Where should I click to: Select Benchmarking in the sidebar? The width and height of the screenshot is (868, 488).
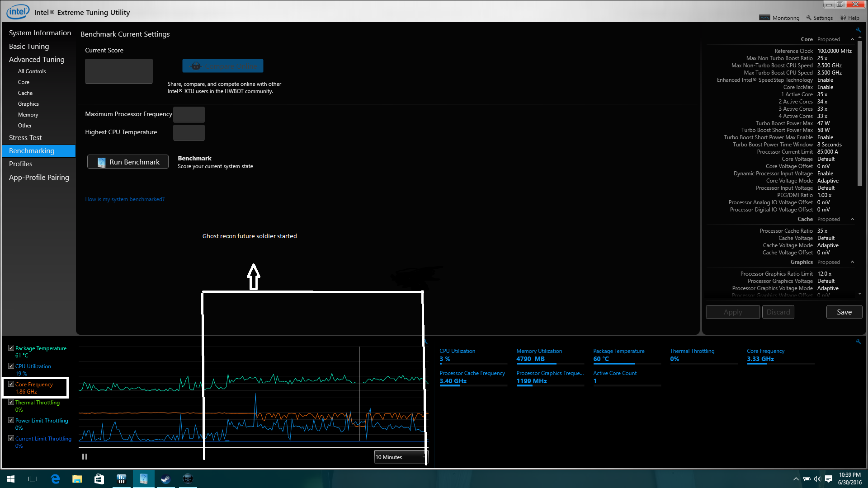pyautogui.click(x=39, y=151)
